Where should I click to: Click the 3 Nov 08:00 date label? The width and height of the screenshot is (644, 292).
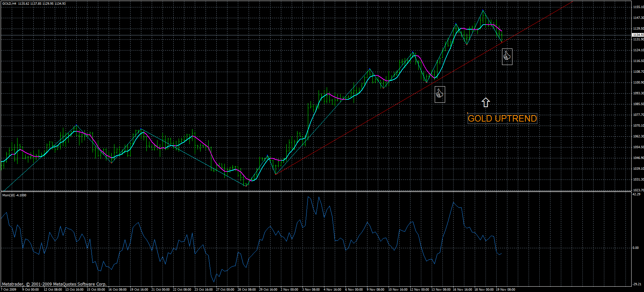311,290
